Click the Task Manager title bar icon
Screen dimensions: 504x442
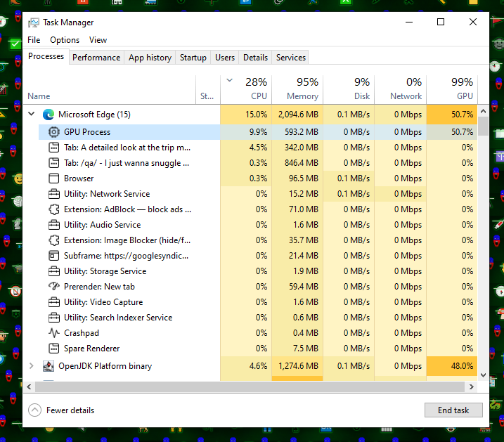34,22
